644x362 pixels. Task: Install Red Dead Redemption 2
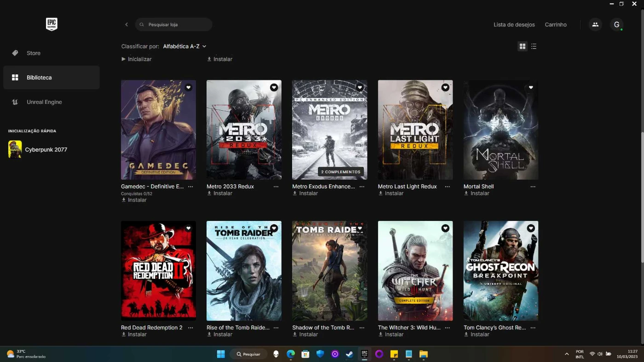(134, 334)
